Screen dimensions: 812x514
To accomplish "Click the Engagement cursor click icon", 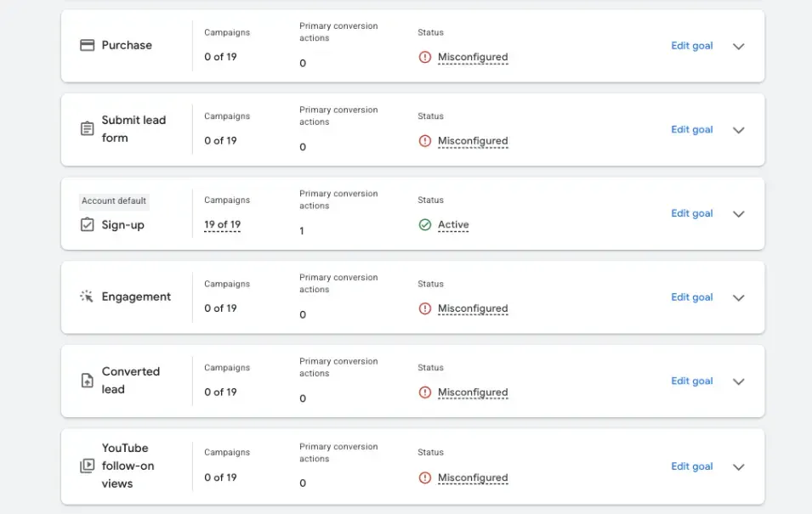I will (87, 297).
